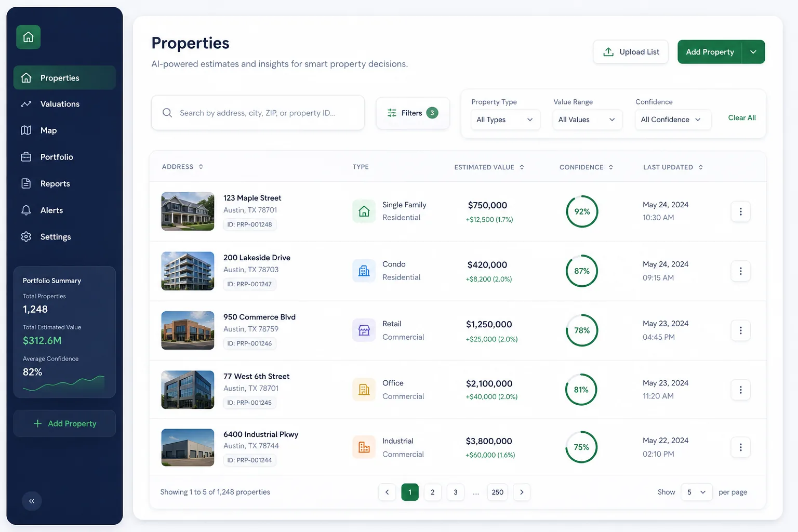This screenshot has width=798, height=532.
Task: Click the Industrial factory type icon
Action: click(x=364, y=447)
